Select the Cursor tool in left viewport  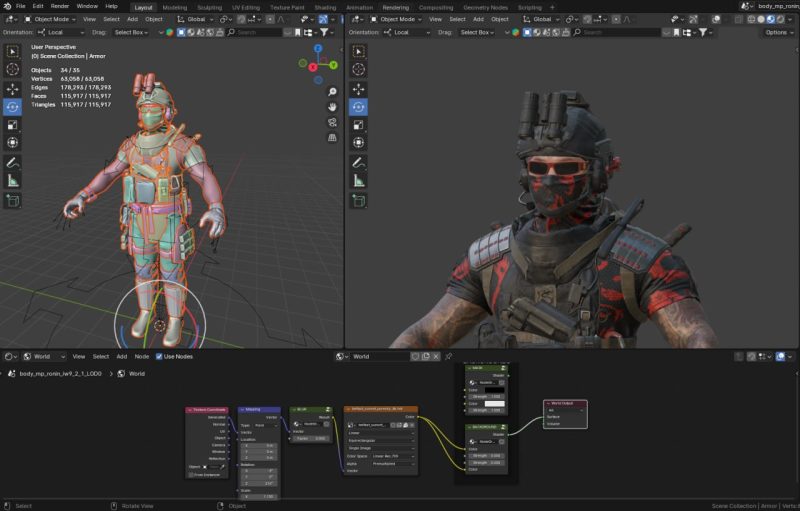coord(12,69)
